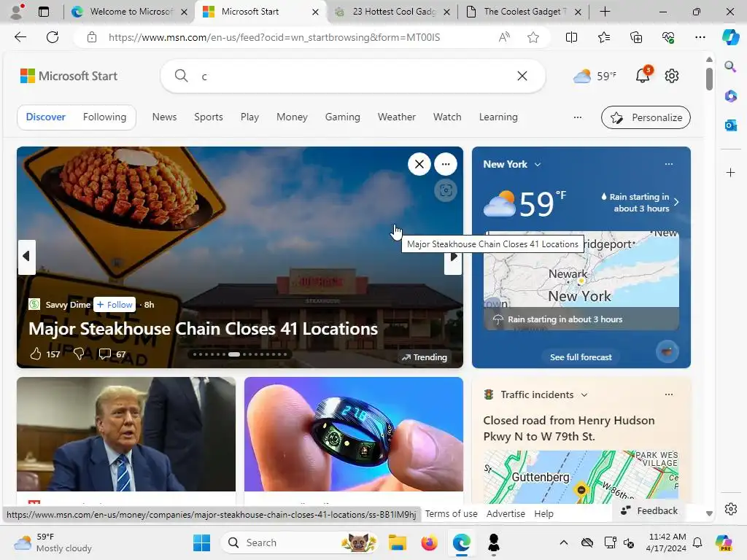Screen dimensions: 747x560
Task: Show next carousel story
Action: coord(453,257)
